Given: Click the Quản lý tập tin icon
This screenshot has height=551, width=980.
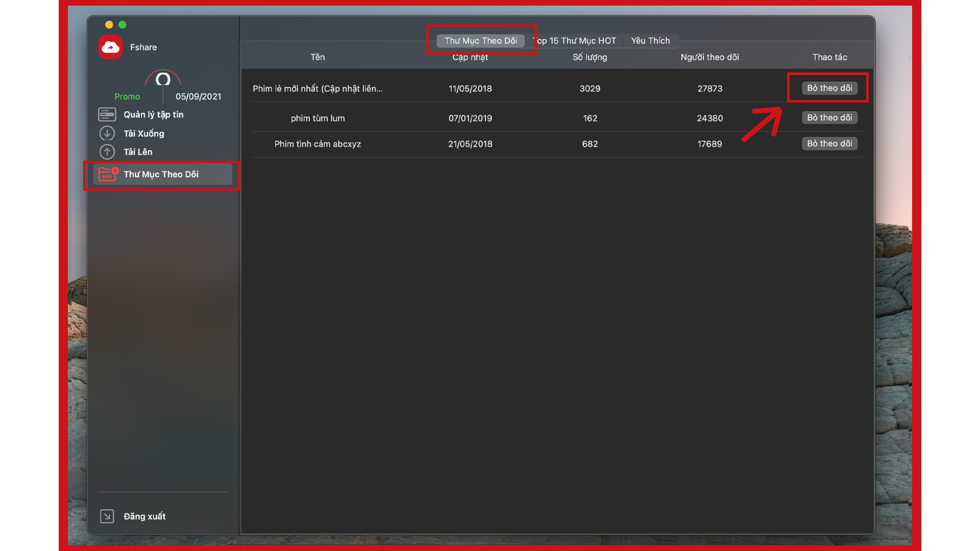Looking at the screenshot, I should click(x=107, y=115).
